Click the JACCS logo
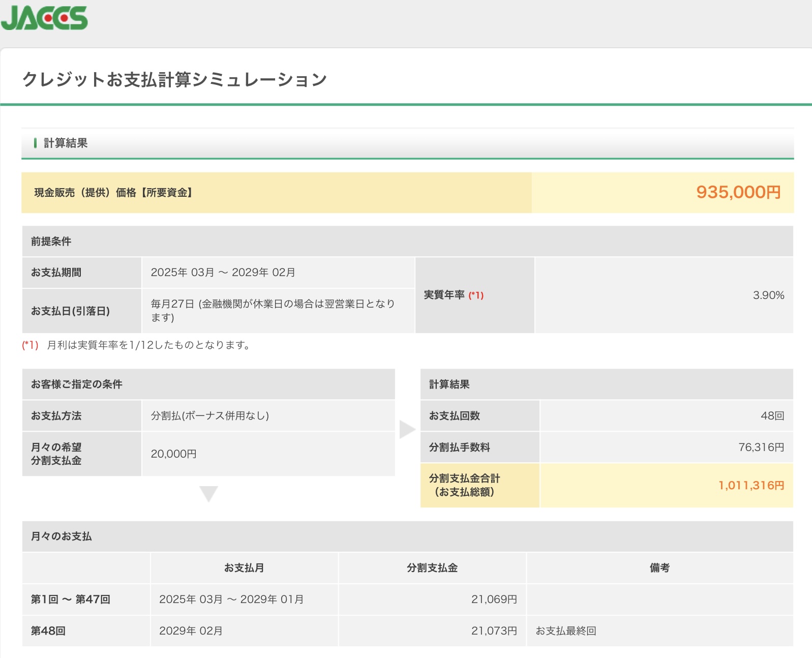812x658 pixels. pos(44,18)
